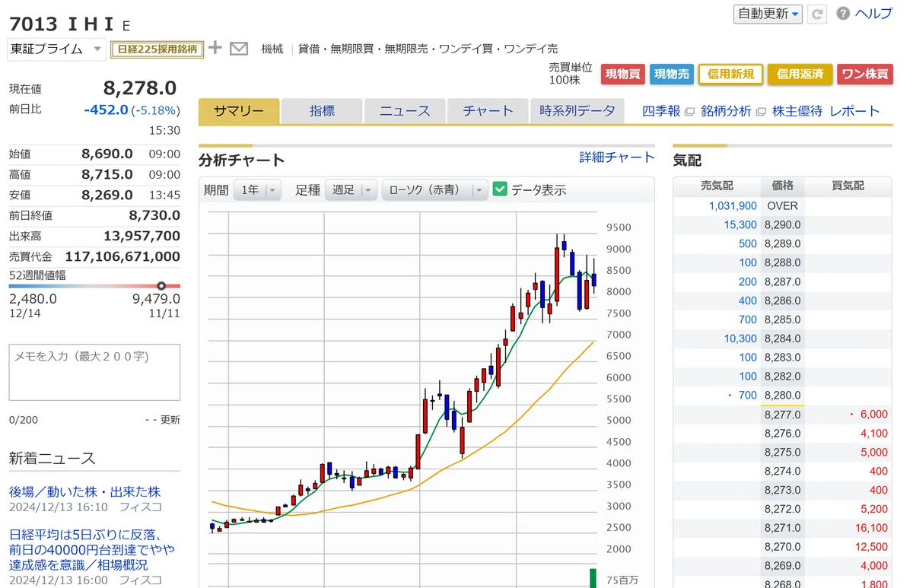The width and height of the screenshot is (913, 588).
Task: Click the help question mark icon
Action: [x=843, y=14]
